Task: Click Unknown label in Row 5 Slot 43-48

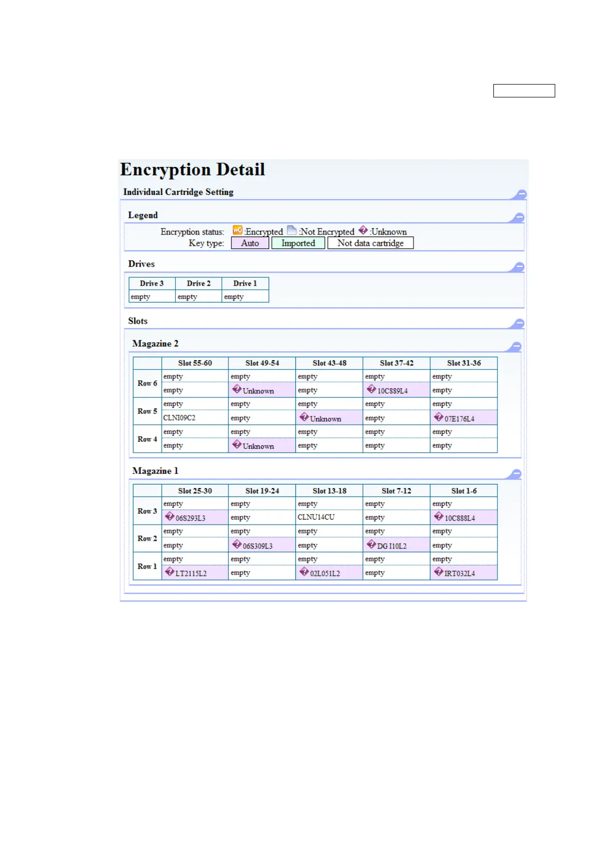Action: [325, 419]
